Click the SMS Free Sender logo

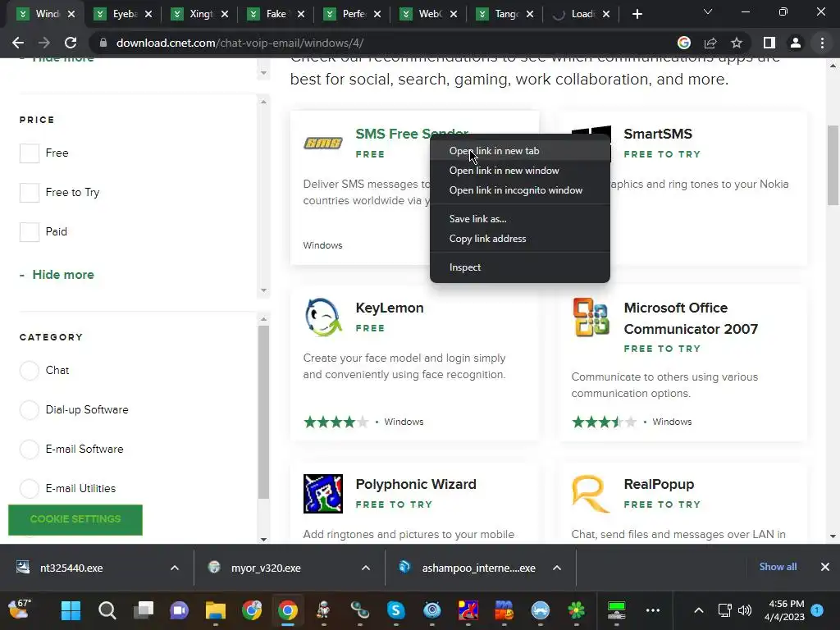tap(322, 143)
